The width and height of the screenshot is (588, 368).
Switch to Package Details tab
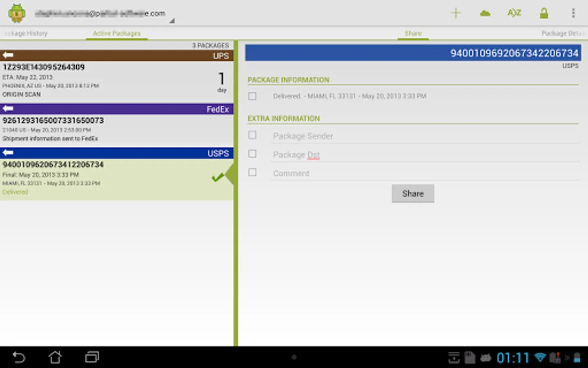point(563,34)
